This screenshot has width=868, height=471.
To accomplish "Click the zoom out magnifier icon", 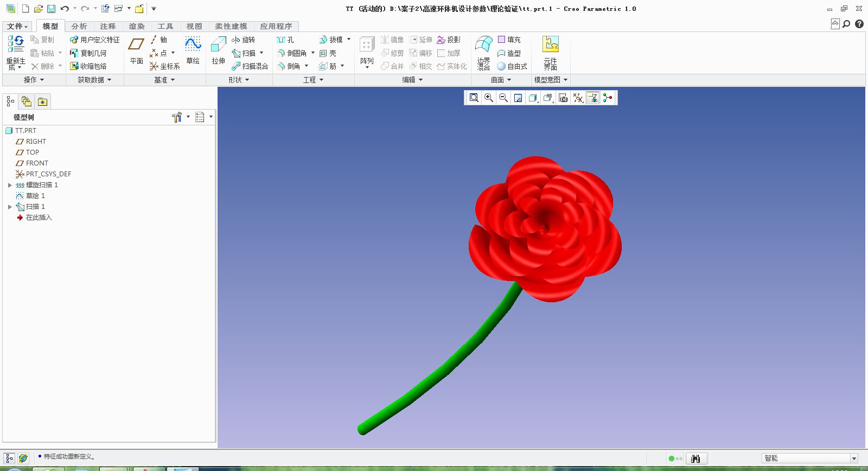I will click(503, 98).
